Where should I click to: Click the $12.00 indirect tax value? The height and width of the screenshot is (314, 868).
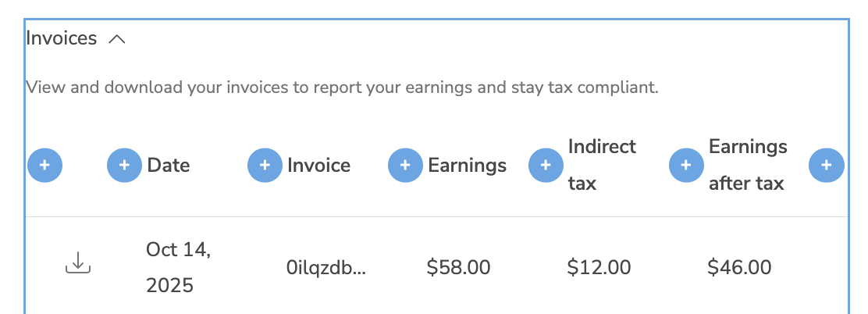point(599,268)
